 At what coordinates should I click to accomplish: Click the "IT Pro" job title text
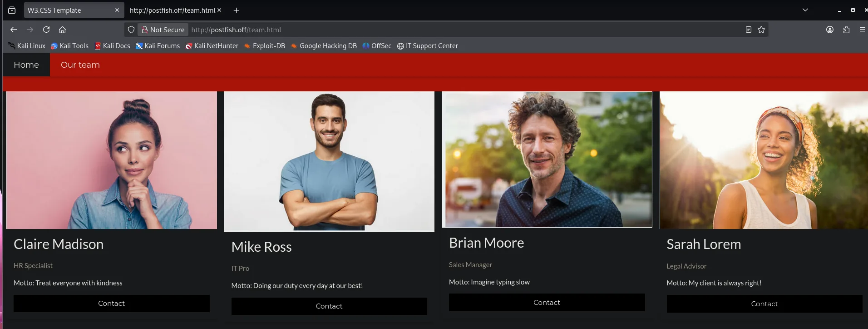click(240, 269)
